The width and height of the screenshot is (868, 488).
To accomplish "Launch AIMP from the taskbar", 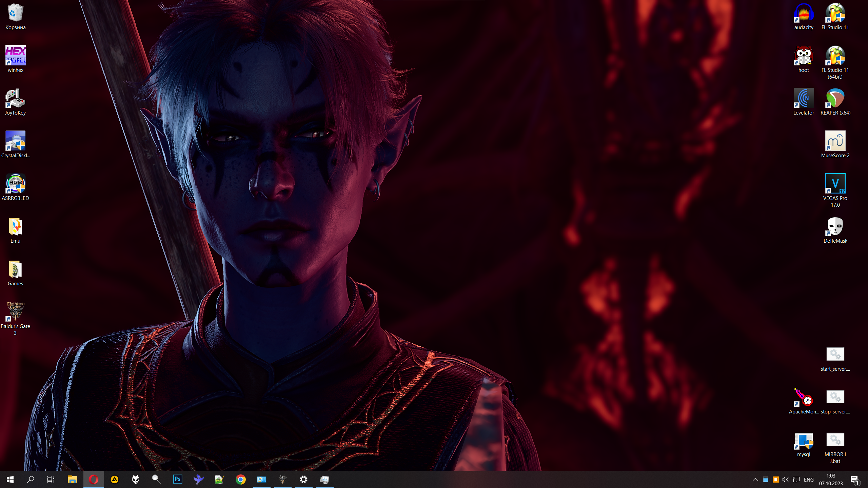I will pyautogui.click(x=115, y=479).
